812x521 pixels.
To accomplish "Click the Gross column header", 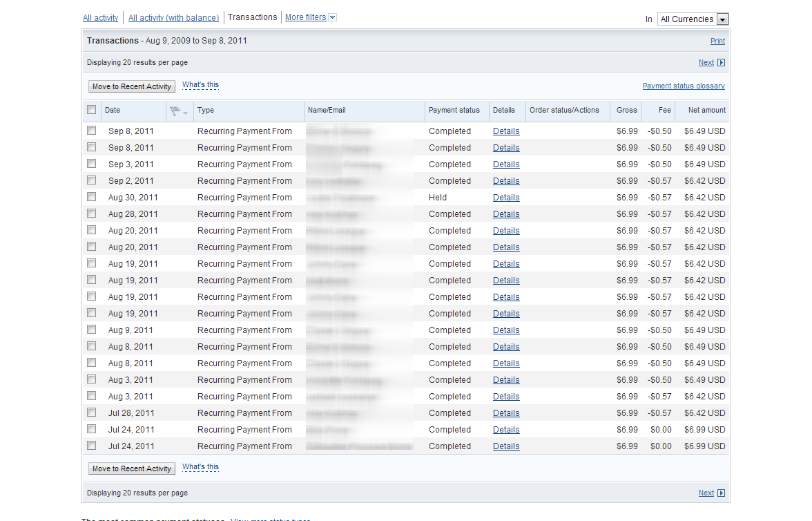I will coord(627,110).
